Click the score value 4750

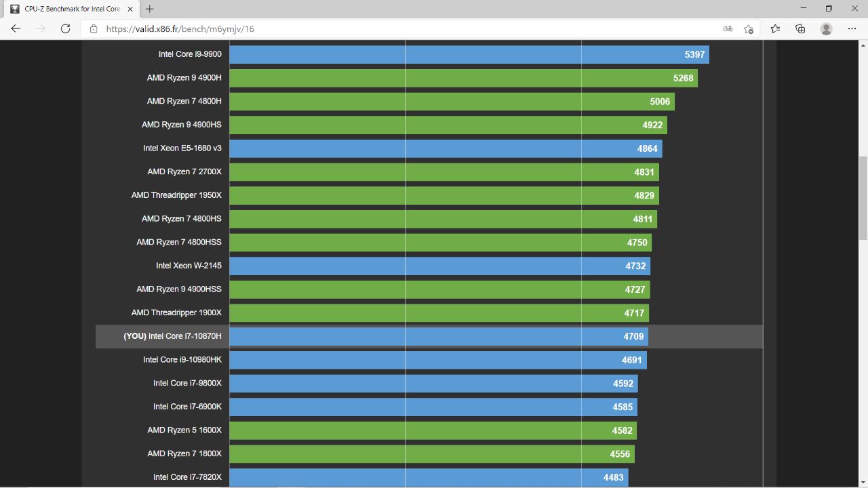coord(637,243)
